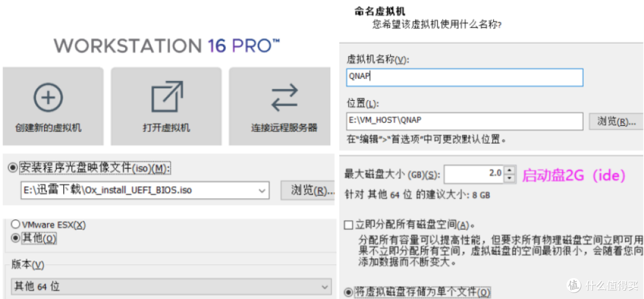Screen dimensions: 644x299
Task: Click 浏览 button beside the location field
Action: tap(617, 121)
